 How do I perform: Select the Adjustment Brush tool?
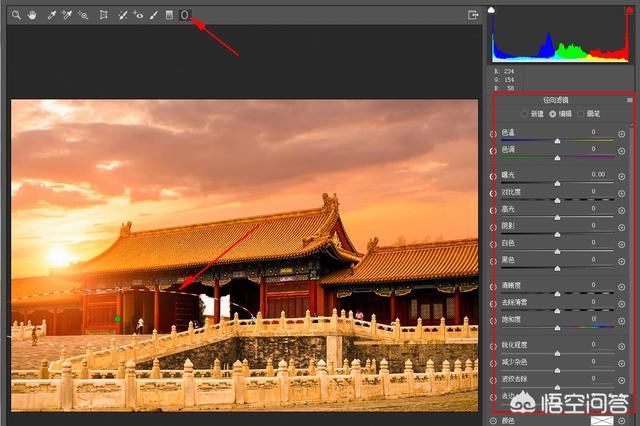click(x=153, y=16)
